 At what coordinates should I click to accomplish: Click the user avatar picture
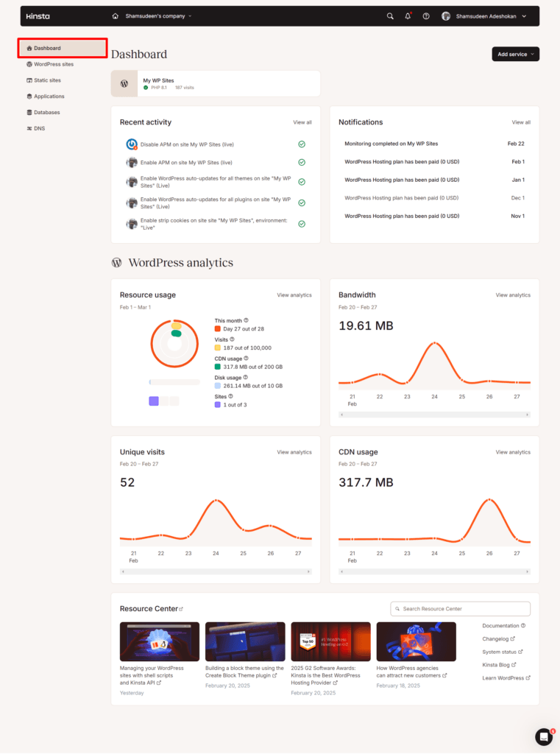446,16
